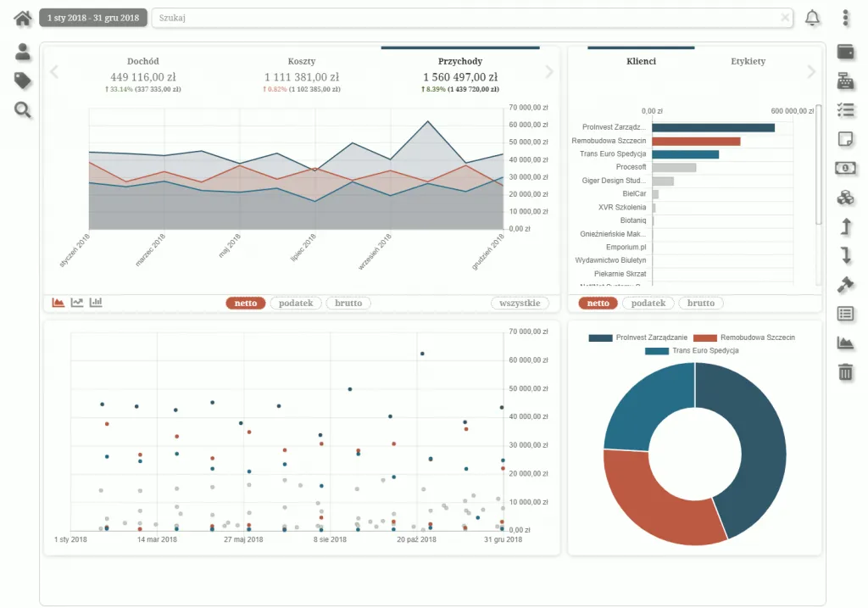Select brutto in clients panel filter
This screenshot has width=868, height=608.
pos(701,303)
